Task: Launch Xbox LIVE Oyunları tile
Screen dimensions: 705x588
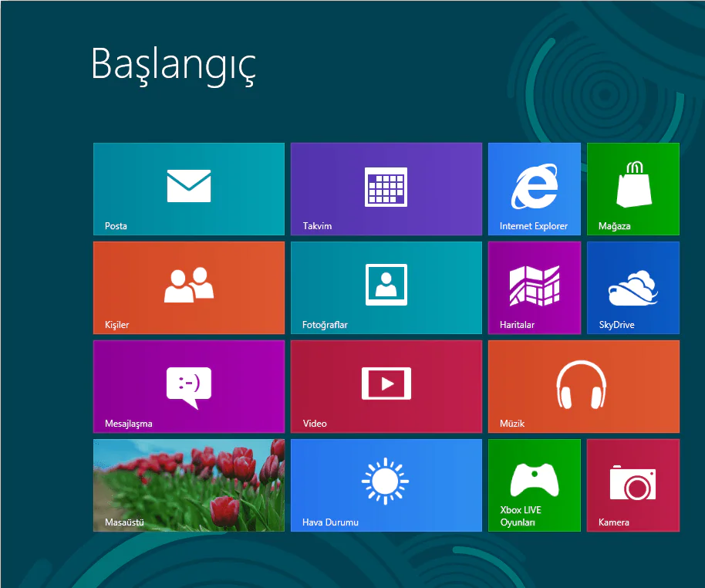Action: point(534,485)
